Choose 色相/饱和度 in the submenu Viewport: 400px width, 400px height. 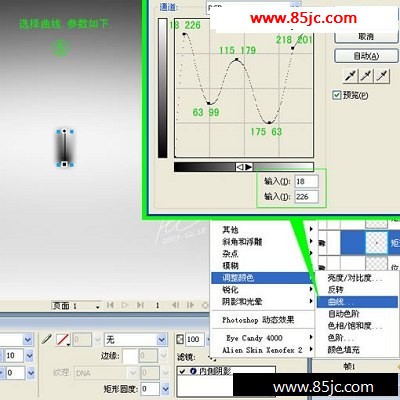[x=355, y=325]
